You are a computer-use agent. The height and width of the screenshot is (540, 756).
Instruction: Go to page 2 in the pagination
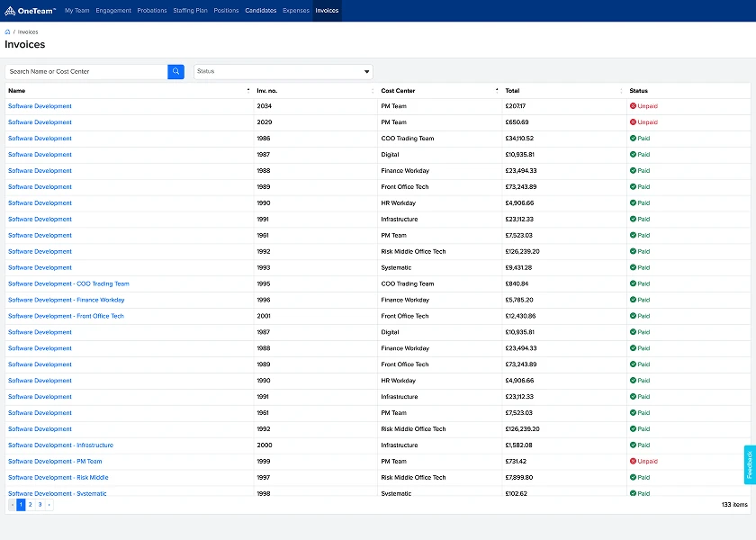click(x=30, y=505)
